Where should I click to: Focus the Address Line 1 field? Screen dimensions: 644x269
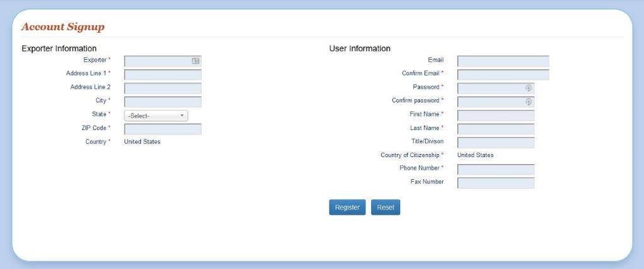click(x=163, y=75)
